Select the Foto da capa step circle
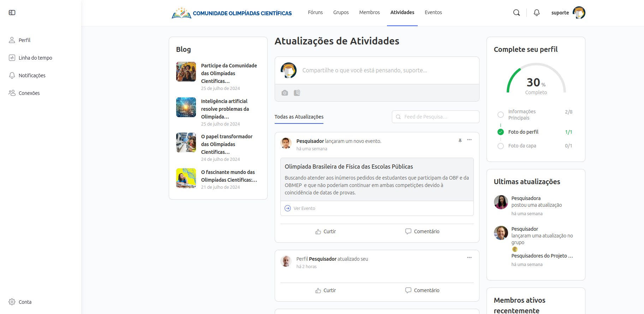Screen dimensions: 644x314 pos(501,146)
